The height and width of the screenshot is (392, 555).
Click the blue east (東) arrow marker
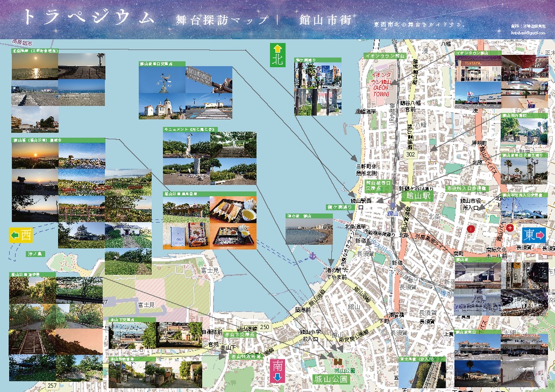[x=534, y=234]
